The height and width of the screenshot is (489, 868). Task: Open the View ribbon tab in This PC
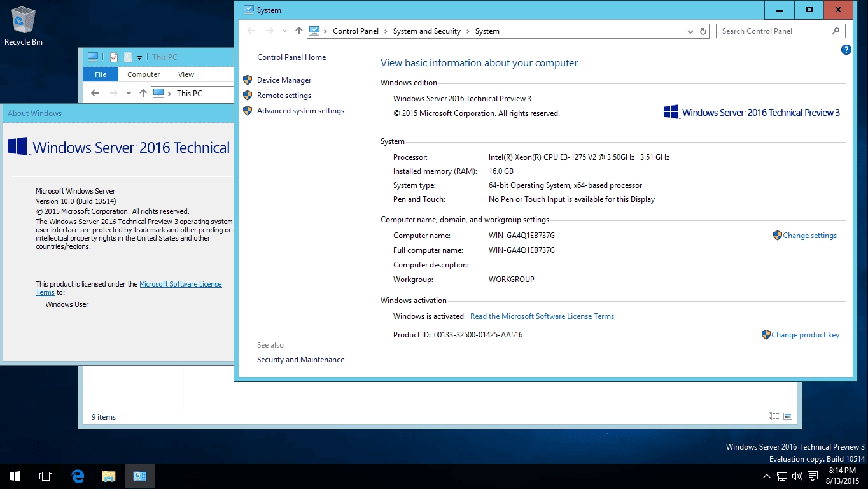coord(186,74)
